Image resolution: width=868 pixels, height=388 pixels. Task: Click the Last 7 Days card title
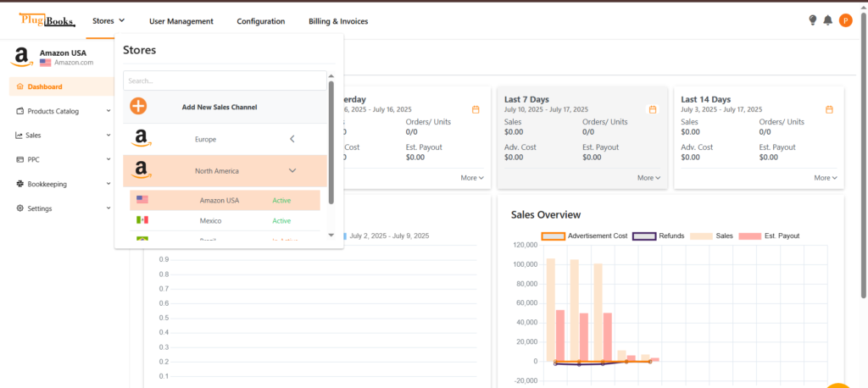pyautogui.click(x=526, y=99)
